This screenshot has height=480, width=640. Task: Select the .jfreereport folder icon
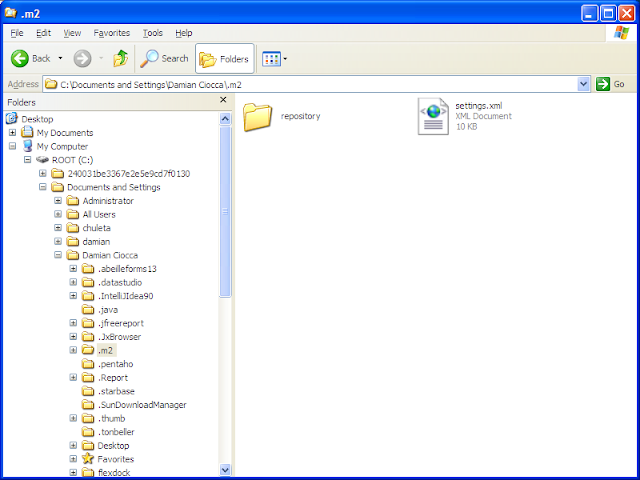pyautogui.click(x=88, y=323)
